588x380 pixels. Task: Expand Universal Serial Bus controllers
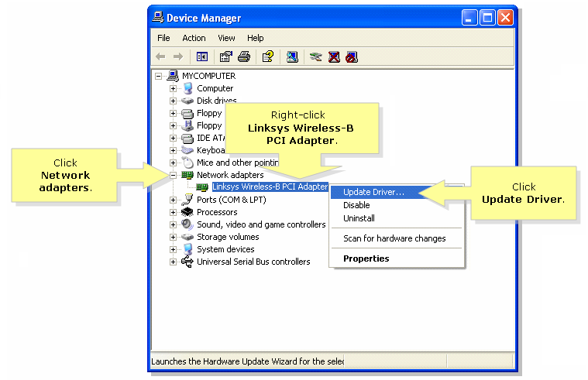173,262
